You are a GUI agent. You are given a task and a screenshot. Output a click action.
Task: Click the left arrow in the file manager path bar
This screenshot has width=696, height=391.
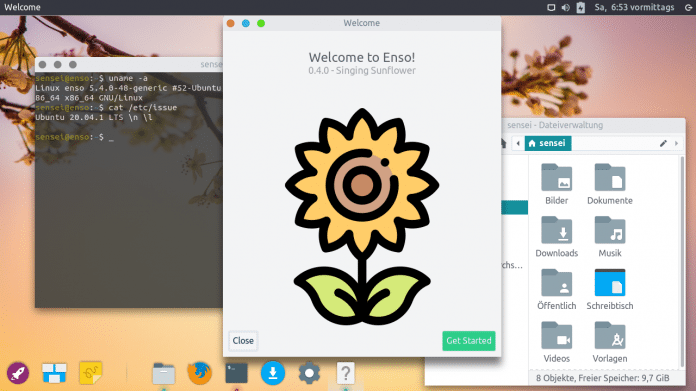coord(518,143)
